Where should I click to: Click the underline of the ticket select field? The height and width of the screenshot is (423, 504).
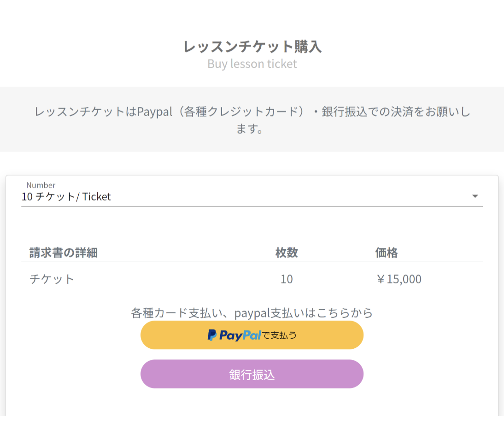pyautogui.click(x=252, y=206)
